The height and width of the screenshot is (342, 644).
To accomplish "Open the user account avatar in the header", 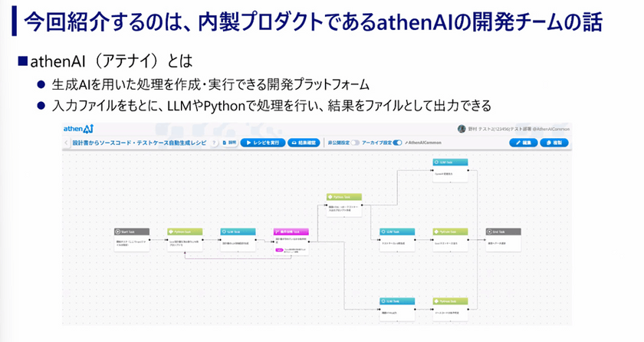I will click(462, 129).
